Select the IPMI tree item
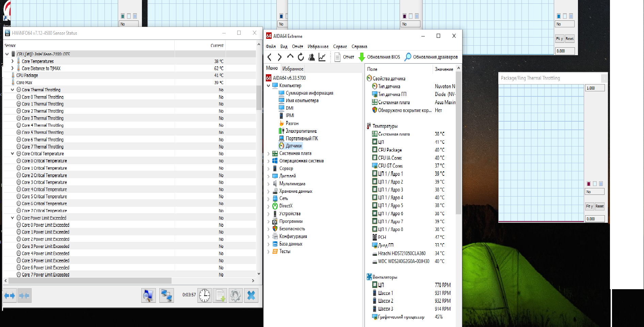 (x=290, y=115)
